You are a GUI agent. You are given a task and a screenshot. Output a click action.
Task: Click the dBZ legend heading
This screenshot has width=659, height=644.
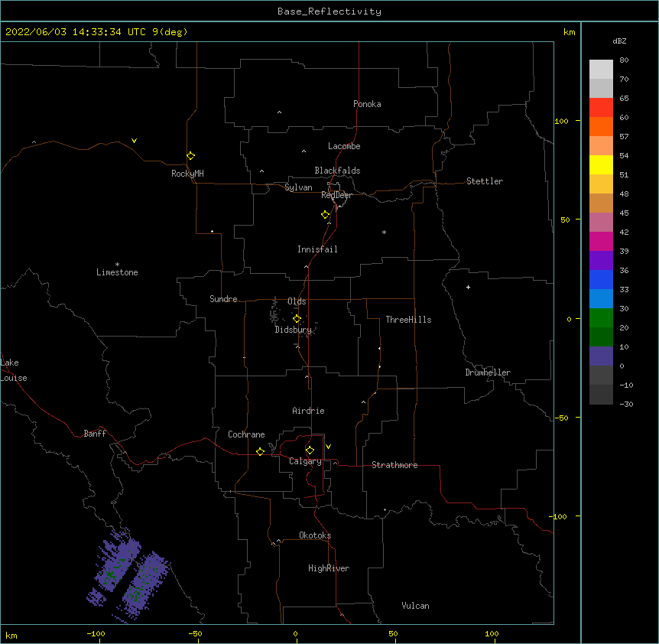tap(619, 41)
